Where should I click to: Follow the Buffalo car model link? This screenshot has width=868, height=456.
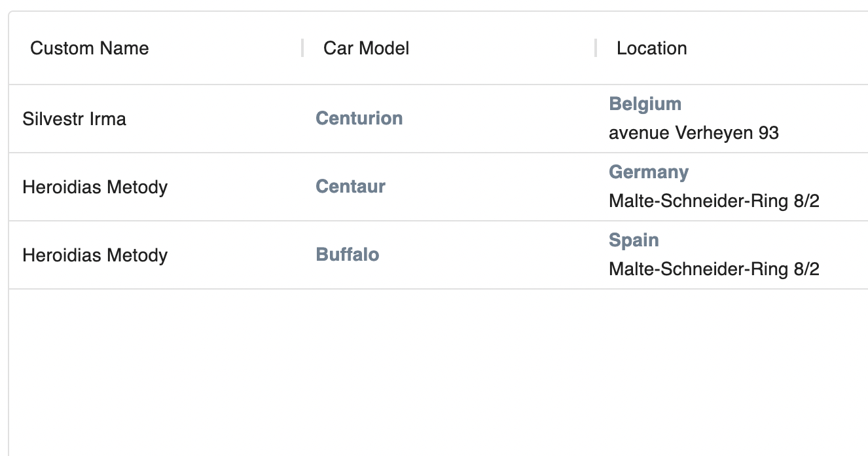click(x=347, y=255)
